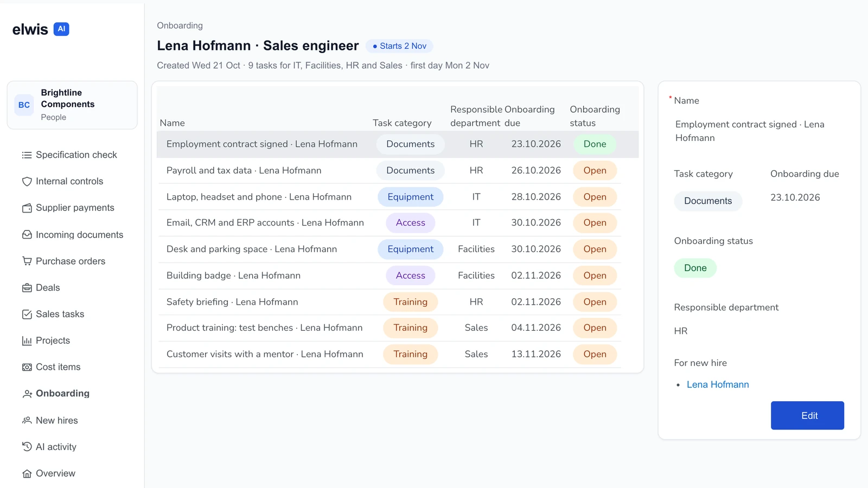868x488 pixels.
Task: Click the Incoming documents inbox icon
Action: [x=27, y=235]
